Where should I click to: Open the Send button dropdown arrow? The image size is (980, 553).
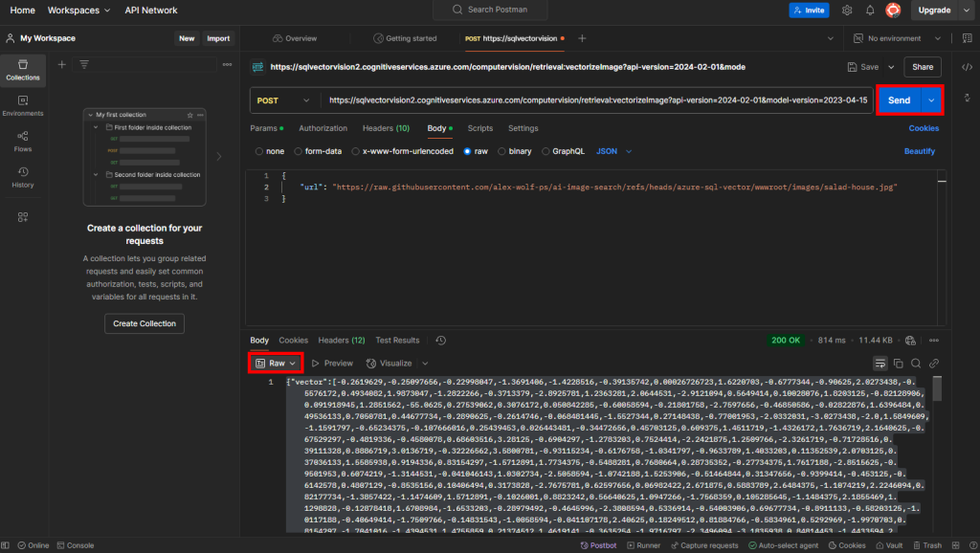[931, 100]
